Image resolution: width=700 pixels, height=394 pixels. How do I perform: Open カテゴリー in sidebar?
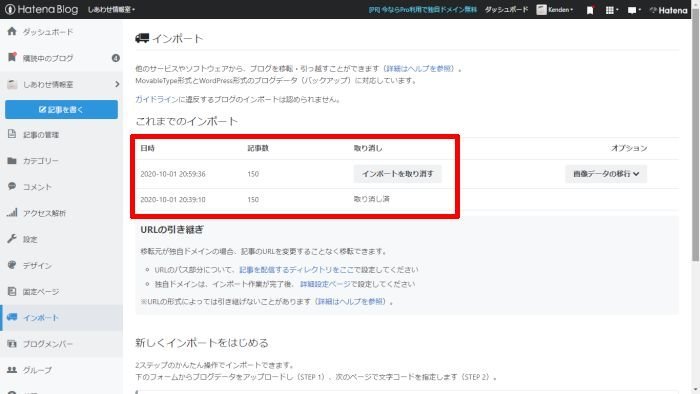pyautogui.click(x=41, y=161)
